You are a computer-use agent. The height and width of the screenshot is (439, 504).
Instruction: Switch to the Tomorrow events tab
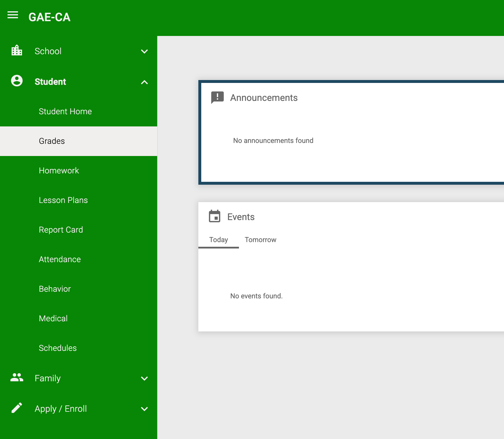click(x=260, y=240)
